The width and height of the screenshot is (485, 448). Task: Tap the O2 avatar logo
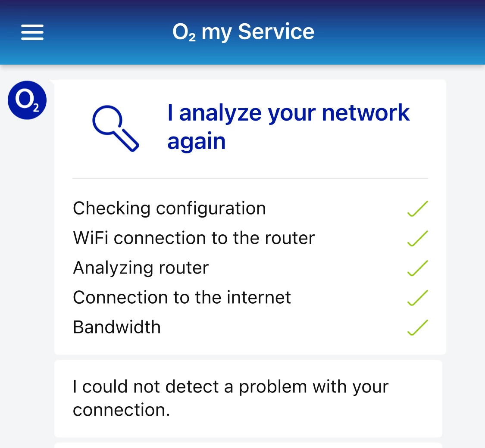tap(27, 100)
